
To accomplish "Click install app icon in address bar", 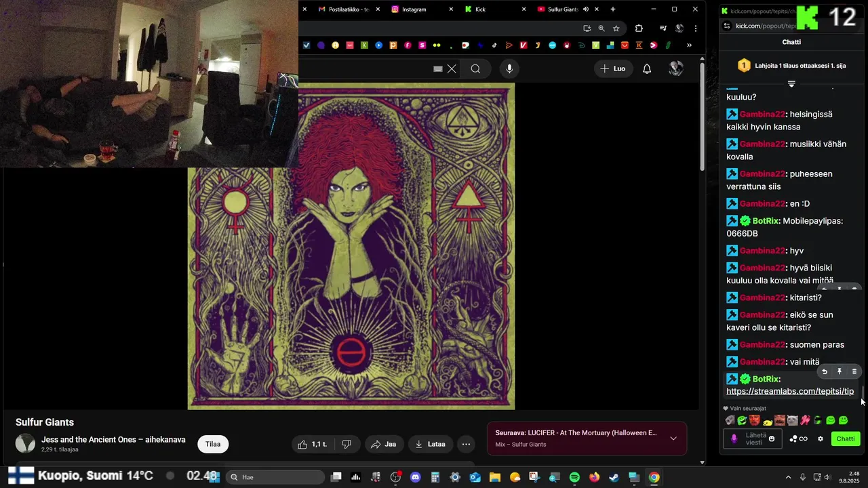I will click(587, 28).
